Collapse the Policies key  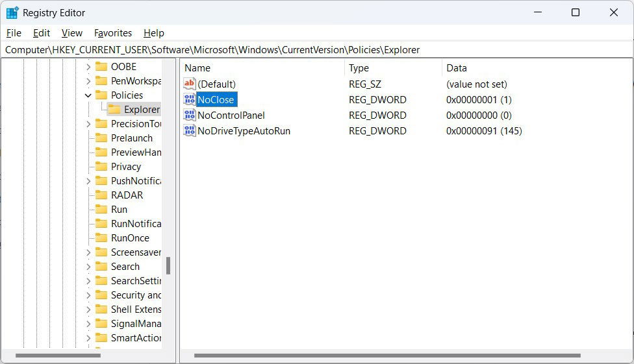coord(88,95)
